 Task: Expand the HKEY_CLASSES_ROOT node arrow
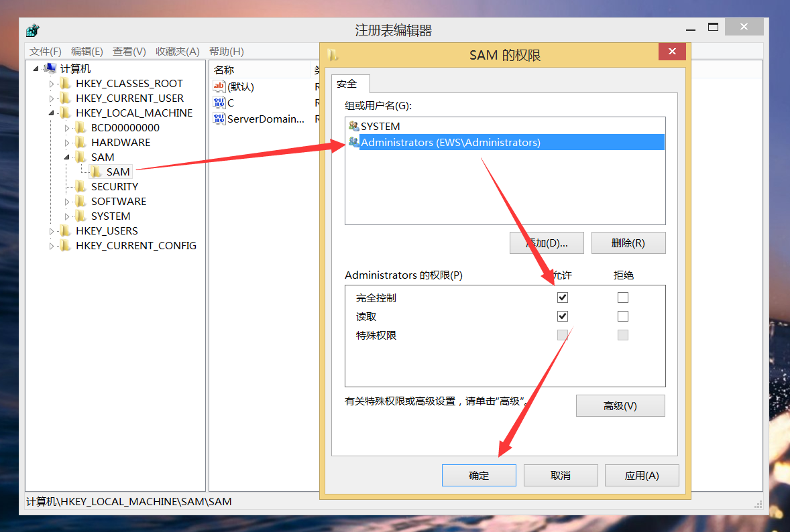(52, 84)
